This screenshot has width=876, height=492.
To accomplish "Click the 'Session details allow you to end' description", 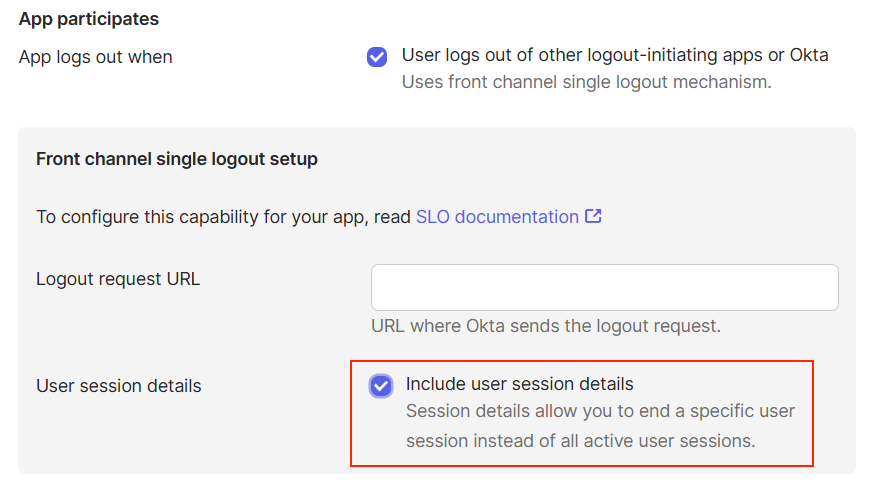I will pyautogui.click(x=600, y=412).
